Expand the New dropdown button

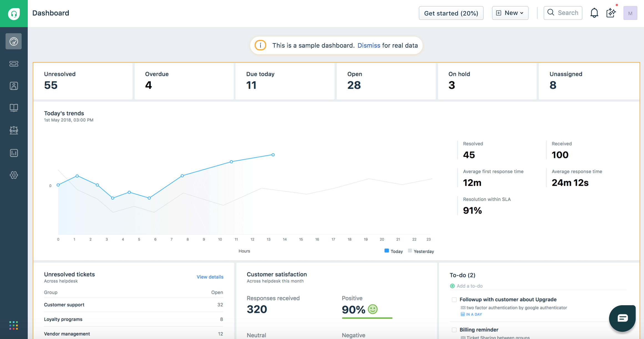coord(510,13)
